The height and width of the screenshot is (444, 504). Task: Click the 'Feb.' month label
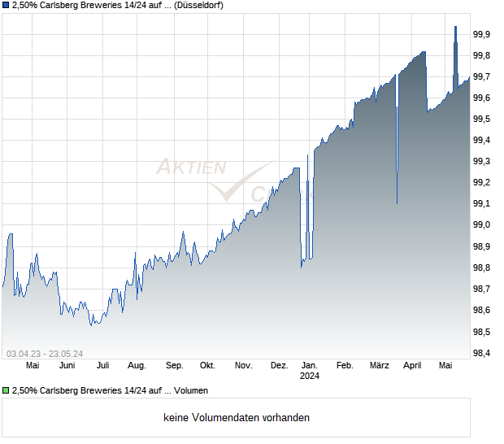click(x=345, y=366)
